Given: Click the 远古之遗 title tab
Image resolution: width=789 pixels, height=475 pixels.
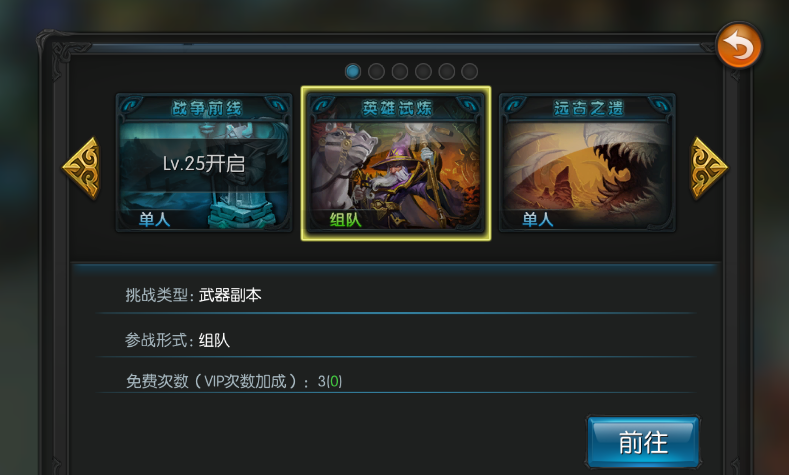Looking at the screenshot, I should tap(588, 108).
